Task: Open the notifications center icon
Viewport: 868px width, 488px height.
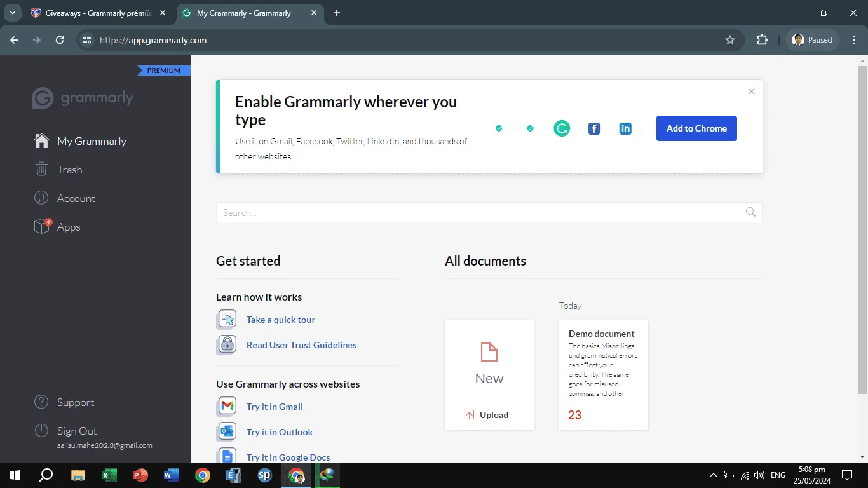Action: (x=846, y=475)
